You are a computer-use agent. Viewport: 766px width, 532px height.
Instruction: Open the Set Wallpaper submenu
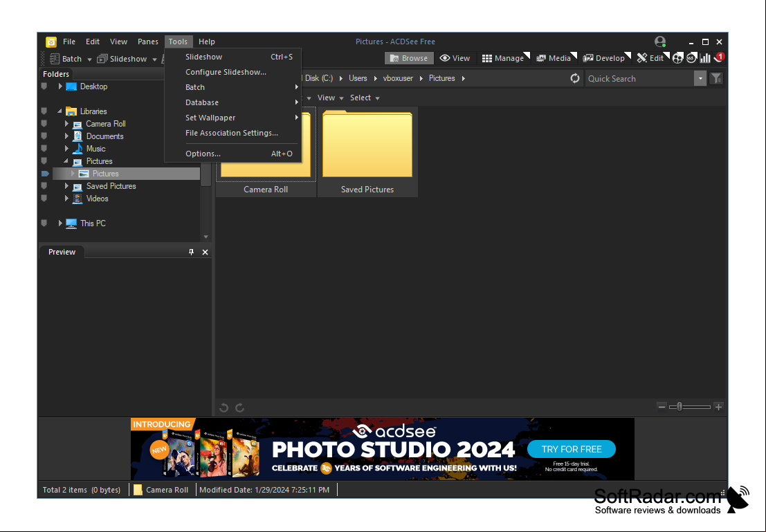click(x=233, y=117)
